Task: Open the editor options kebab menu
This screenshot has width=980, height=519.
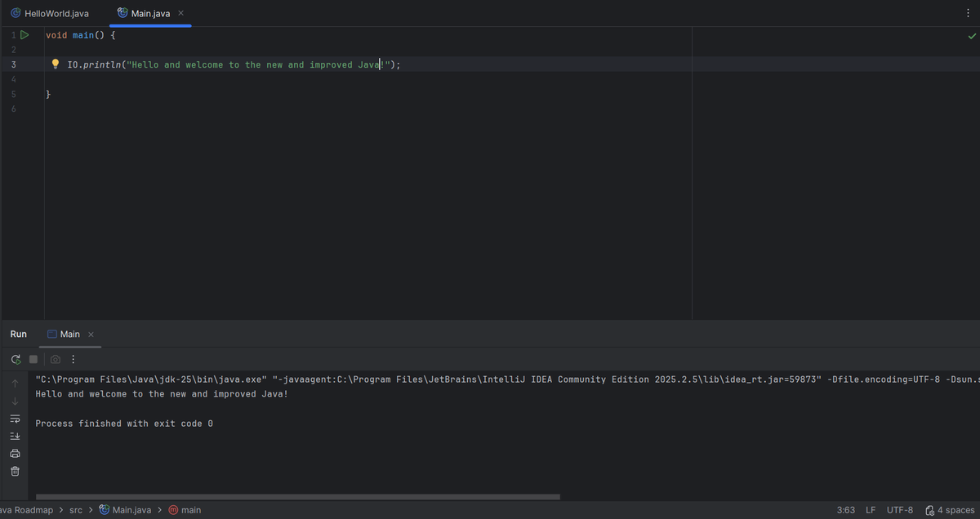Action: coord(968,12)
